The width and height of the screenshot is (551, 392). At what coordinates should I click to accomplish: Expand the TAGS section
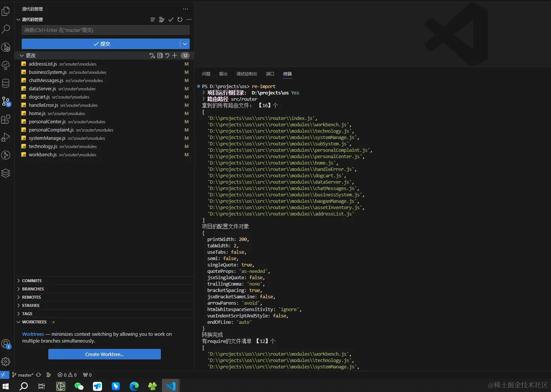pos(105,314)
